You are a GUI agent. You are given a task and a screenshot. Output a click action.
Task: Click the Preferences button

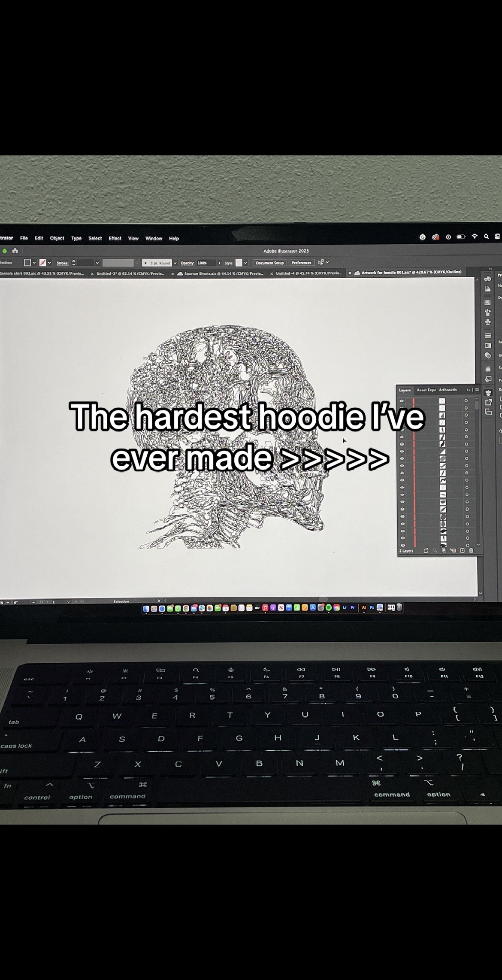click(302, 263)
